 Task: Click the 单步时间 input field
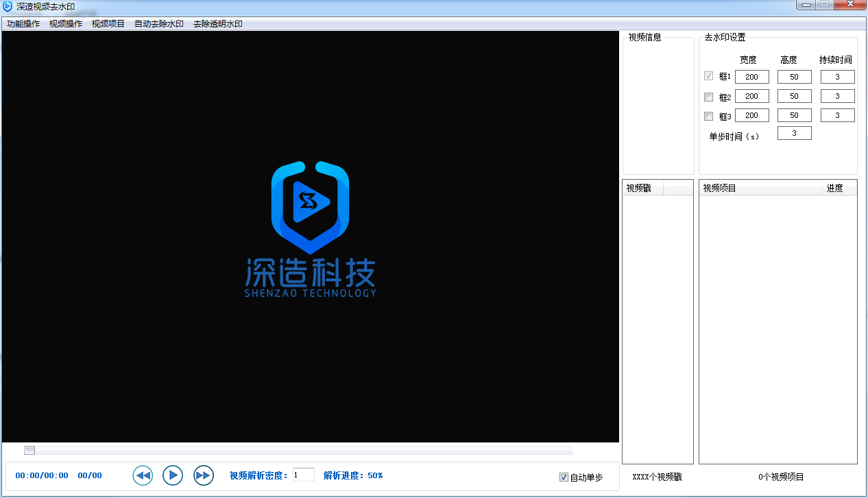794,132
